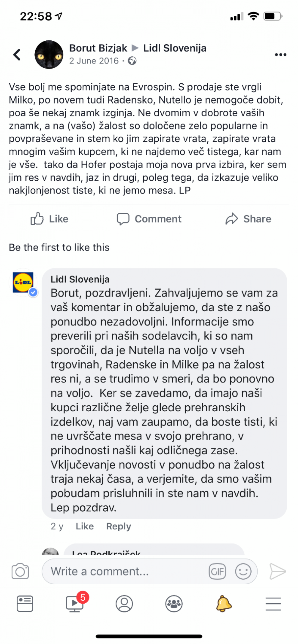The height and width of the screenshot is (644, 298).
Task: Tap the camera icon to attach photo
Action: (x=20, y=571)
